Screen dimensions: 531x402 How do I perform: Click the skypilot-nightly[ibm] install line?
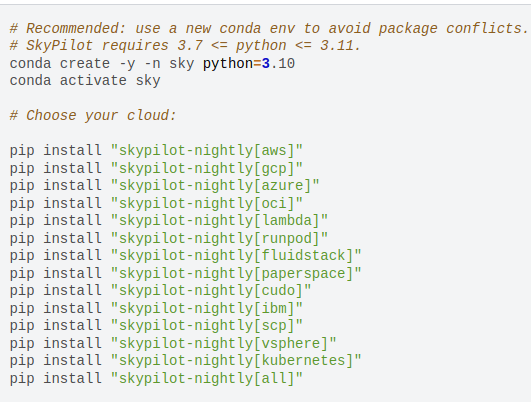pyautogui.click(x=156, y=308)
